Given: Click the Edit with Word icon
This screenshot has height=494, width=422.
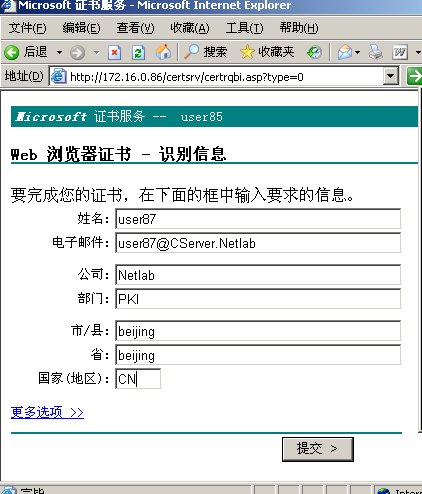Looking at the screenshot, I should pos(400,52).
